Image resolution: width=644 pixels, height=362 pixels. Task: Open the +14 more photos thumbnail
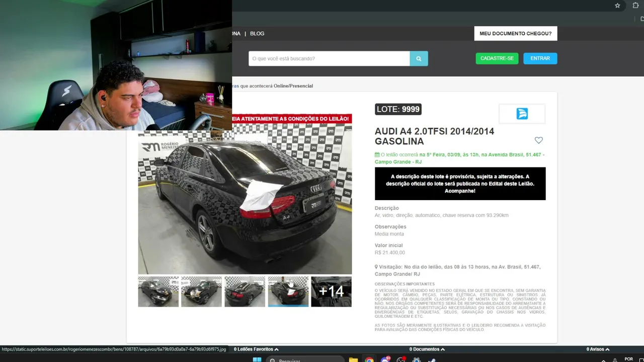pos(331,292)
